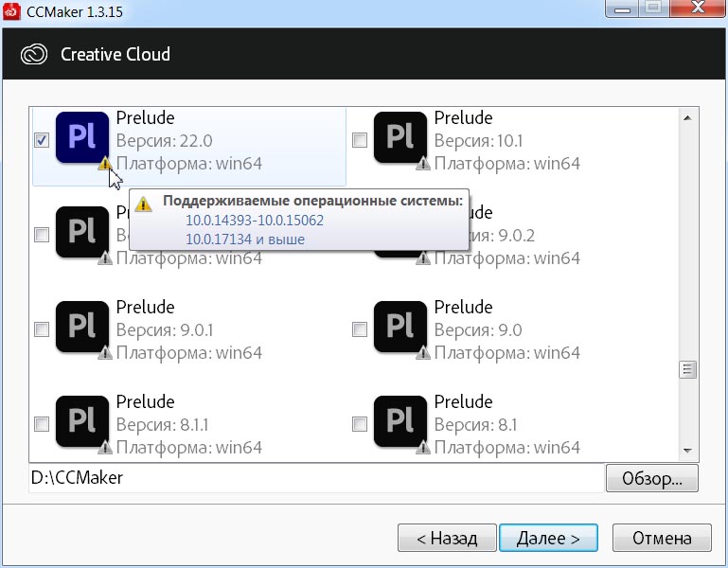This screenshot has height=568, width=728.
Task: Click the text Версия: 9.0.1
Action: [165, 330]
